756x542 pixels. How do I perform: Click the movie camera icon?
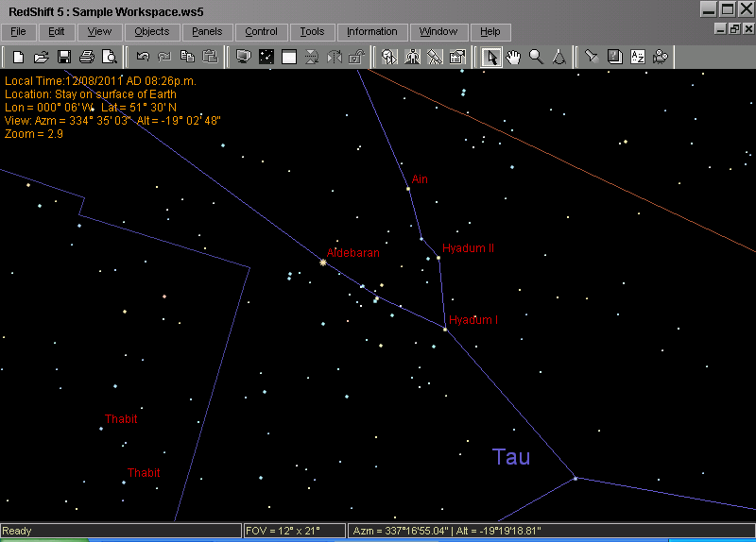coord(660,57)
